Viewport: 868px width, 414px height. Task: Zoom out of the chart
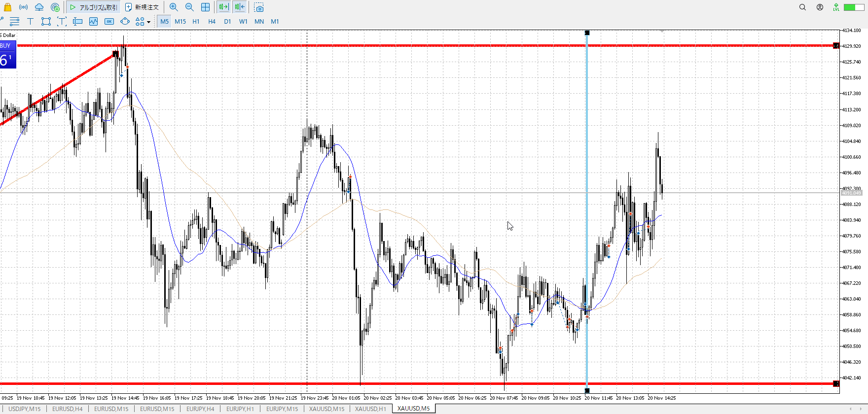189,7
